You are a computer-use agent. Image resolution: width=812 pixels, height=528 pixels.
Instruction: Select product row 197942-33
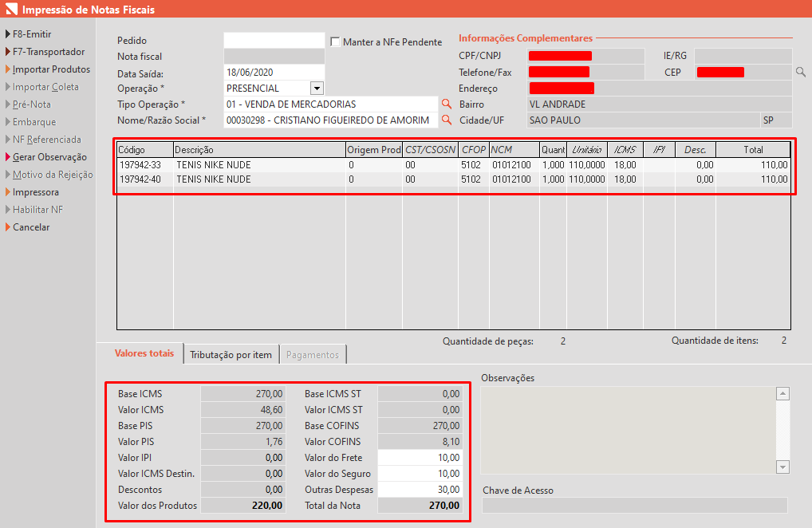pos(454,165)
